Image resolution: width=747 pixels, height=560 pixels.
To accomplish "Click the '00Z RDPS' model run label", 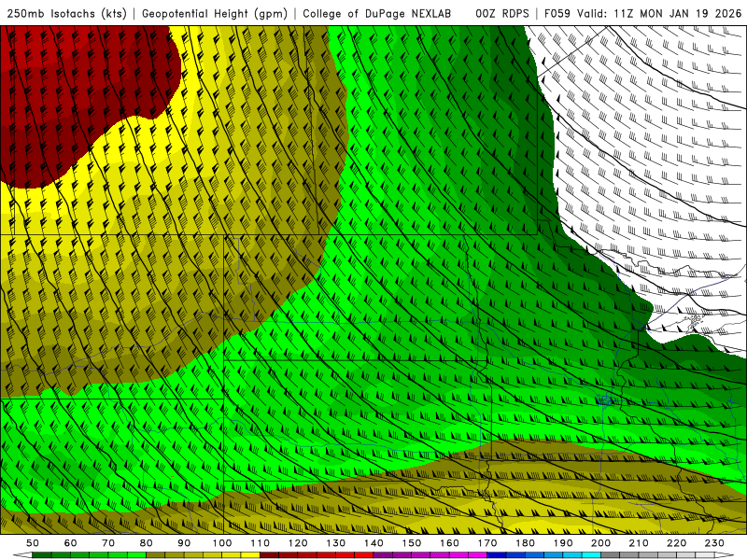I will pos(502,14).
